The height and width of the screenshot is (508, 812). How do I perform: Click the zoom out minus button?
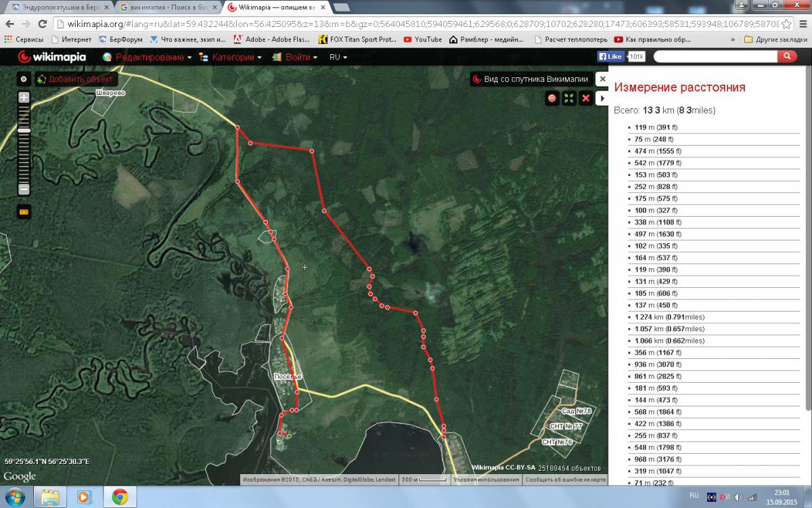tap(24, 189)
